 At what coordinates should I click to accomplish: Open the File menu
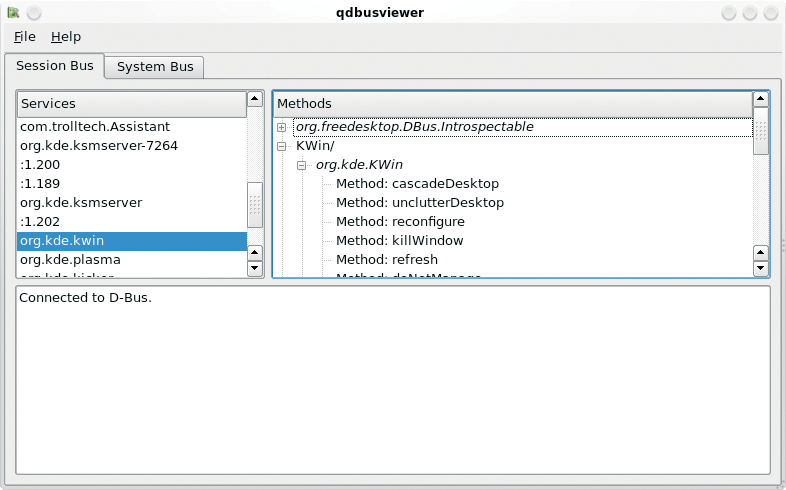click(x=25, y=37)
